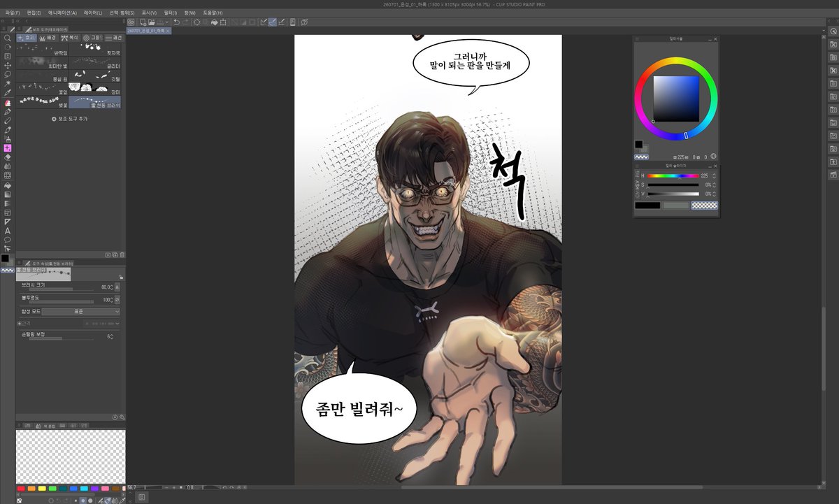Switch to 효과 sub tool group tab

tap(26, 38)
